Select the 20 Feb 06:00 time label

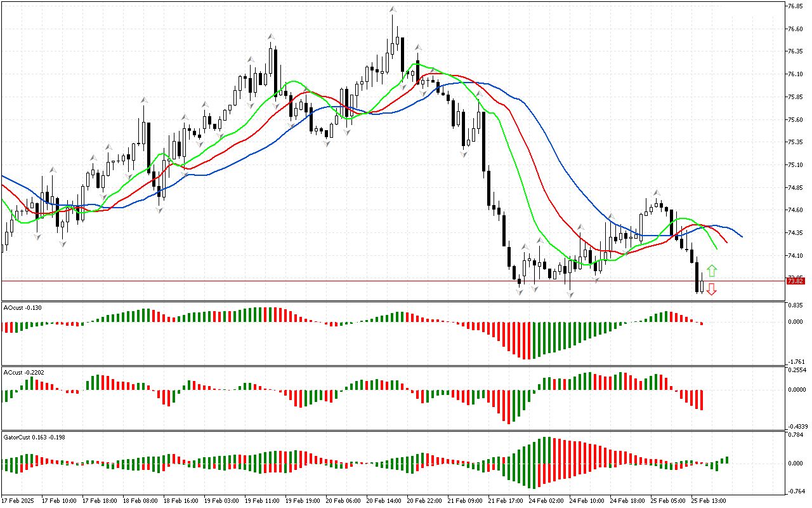(x=343, y=500)
